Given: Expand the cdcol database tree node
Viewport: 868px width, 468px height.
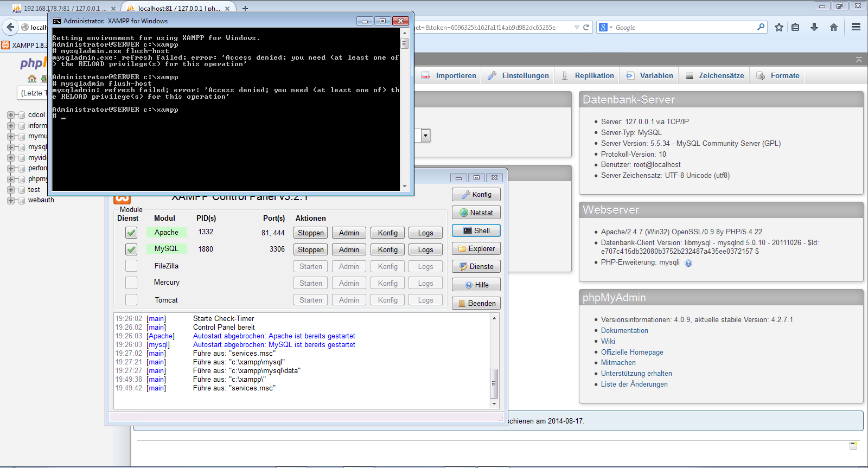Looking at the screenshot, I should point(10,115).
